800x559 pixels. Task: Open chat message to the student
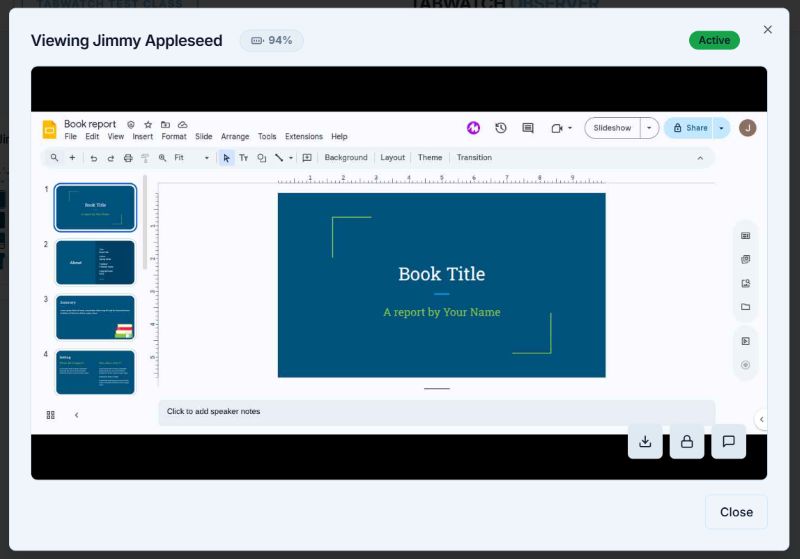point(729,441)
